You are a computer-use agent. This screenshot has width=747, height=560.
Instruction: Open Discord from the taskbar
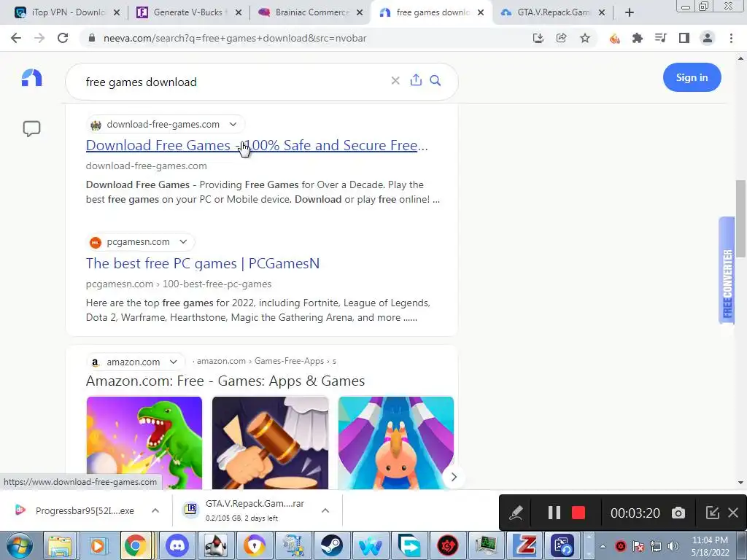click(x=177, y=545)
